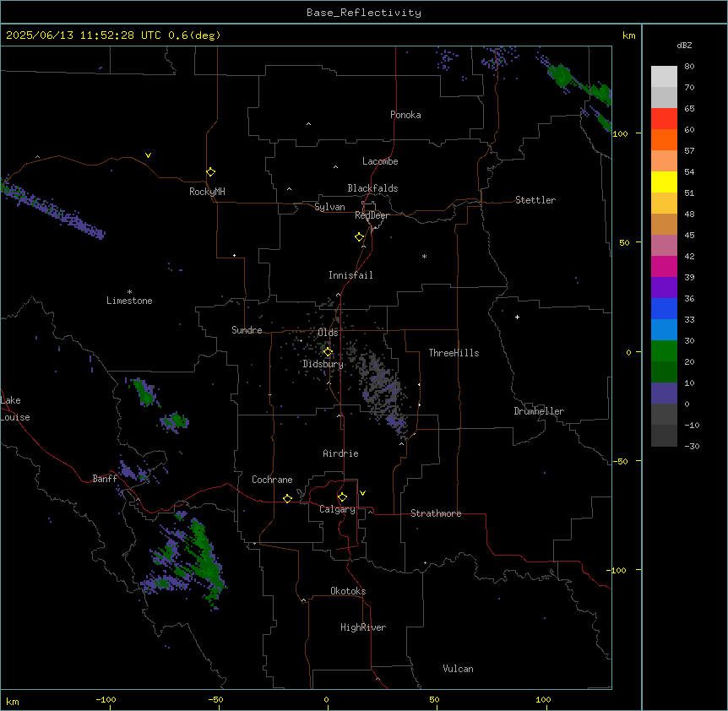Click the Stettler label
The width and height of the screenshot is (728, 711).
click(535, 200)
